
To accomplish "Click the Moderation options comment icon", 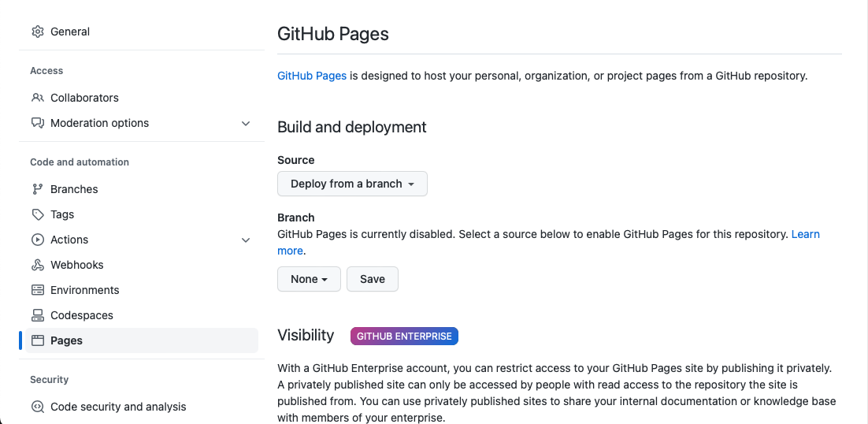I will click(x=38, y=123).
